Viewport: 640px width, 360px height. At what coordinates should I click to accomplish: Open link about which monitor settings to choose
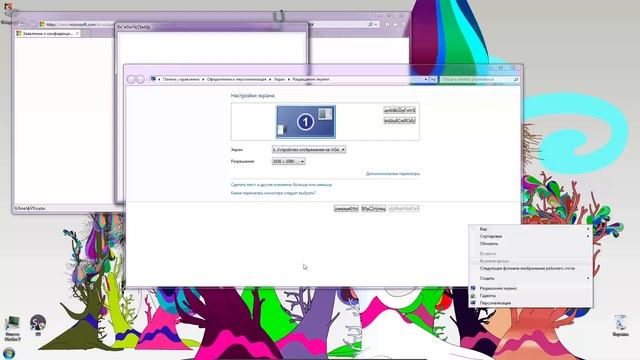pyautogui.click(x=273, y=193)
